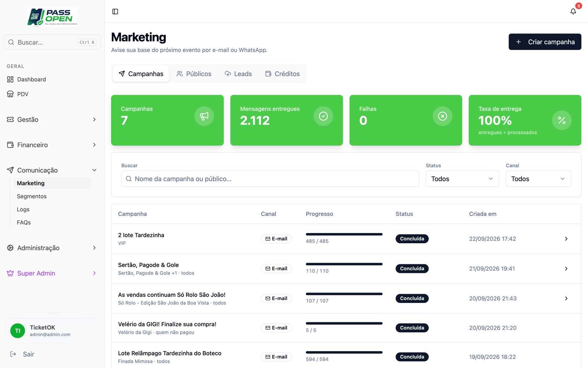Open row arrow for Sertão, Pagode & Gole
The width and height of the screenshot is (588, 368).
(x=566, y=269)
